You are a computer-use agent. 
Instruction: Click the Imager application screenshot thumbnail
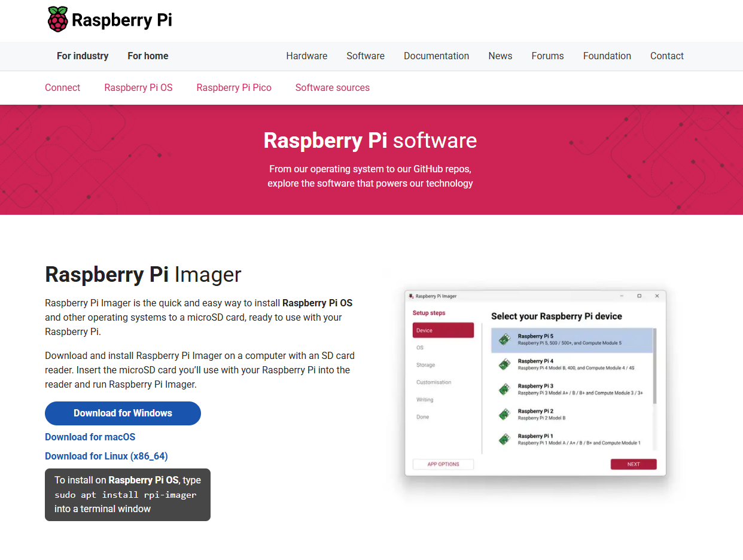535,383
